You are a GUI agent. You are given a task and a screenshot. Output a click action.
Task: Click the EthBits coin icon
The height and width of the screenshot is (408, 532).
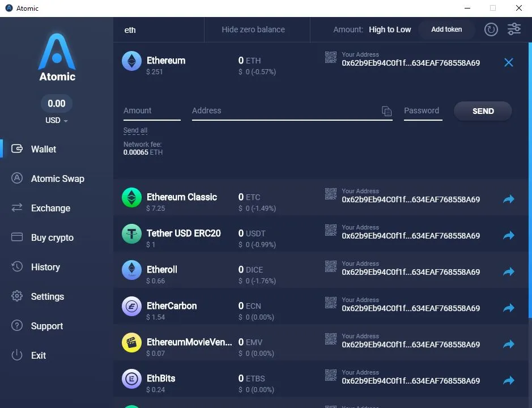coord(131,379)
